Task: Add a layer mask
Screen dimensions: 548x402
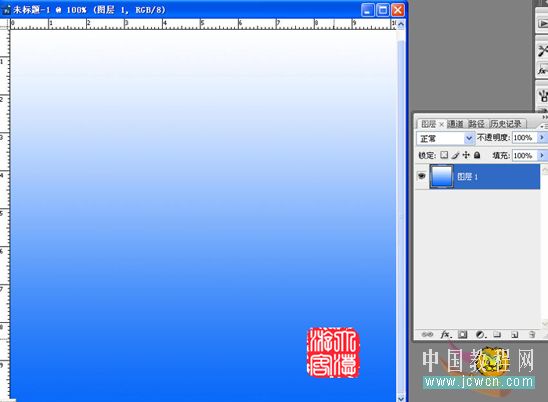Action: click(x=462, y=335)
